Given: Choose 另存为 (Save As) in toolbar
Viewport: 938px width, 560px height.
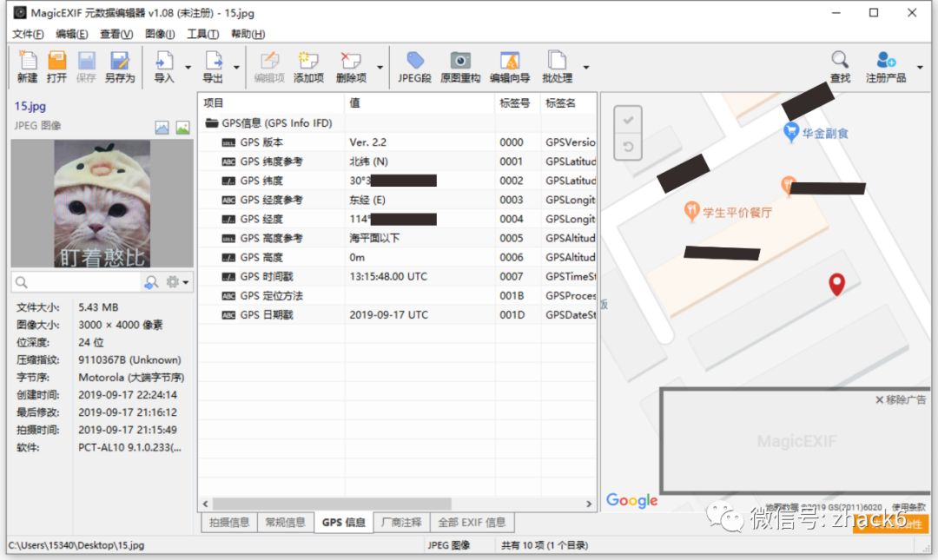Looking at the screenshot, I should click(x=120, y=66).
